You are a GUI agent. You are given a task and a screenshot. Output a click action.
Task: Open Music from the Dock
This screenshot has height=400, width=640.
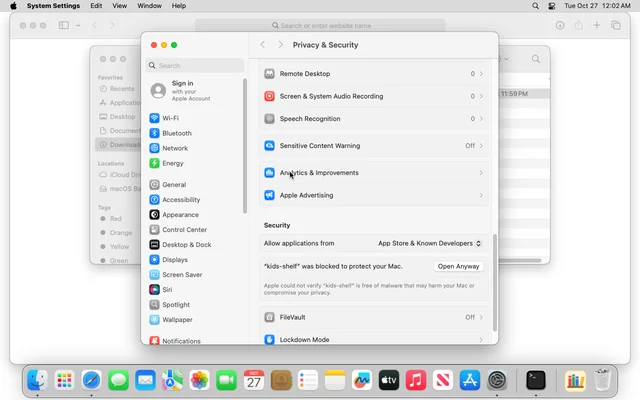(x=416, y=380)
